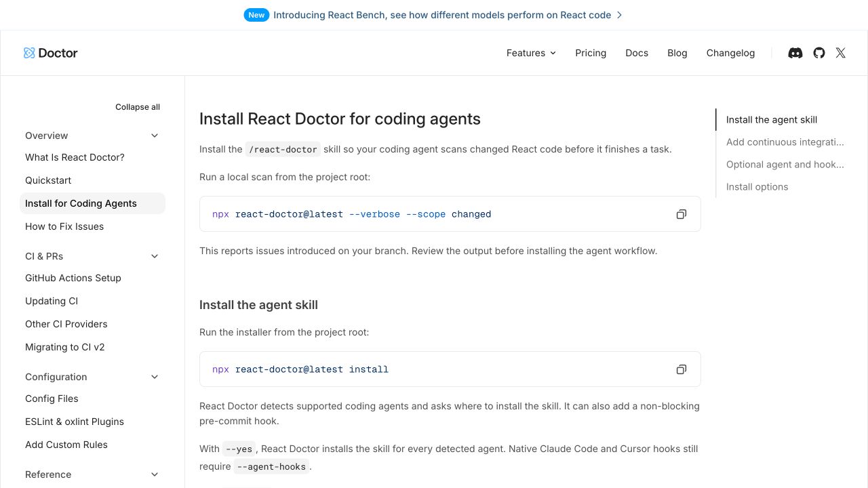Open the Config Files page
Screen dimensions: 868x488
pos(92,399)
